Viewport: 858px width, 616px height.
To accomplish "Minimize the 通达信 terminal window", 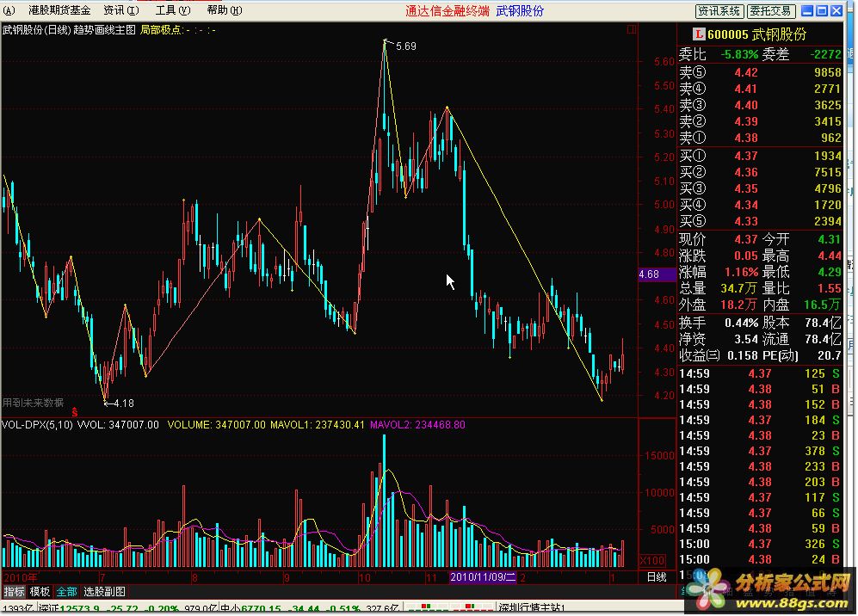I will coord(807,10).
